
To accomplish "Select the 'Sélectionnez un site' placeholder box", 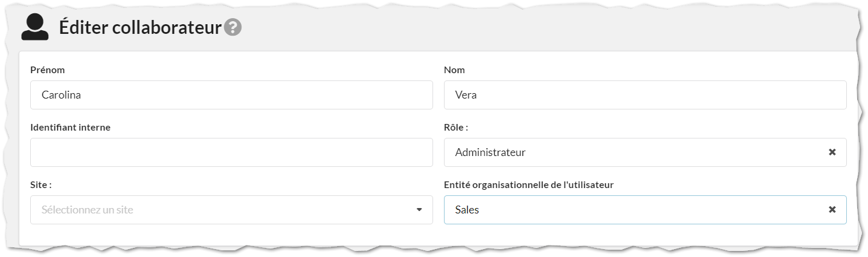I will pyautogui.click(x=231, y=210).
